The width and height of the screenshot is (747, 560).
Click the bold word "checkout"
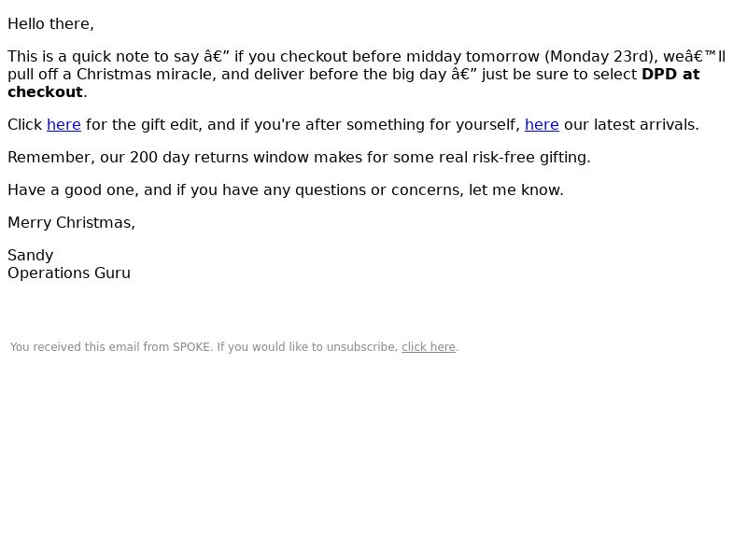pyautogui.click(x=45, y=91)
